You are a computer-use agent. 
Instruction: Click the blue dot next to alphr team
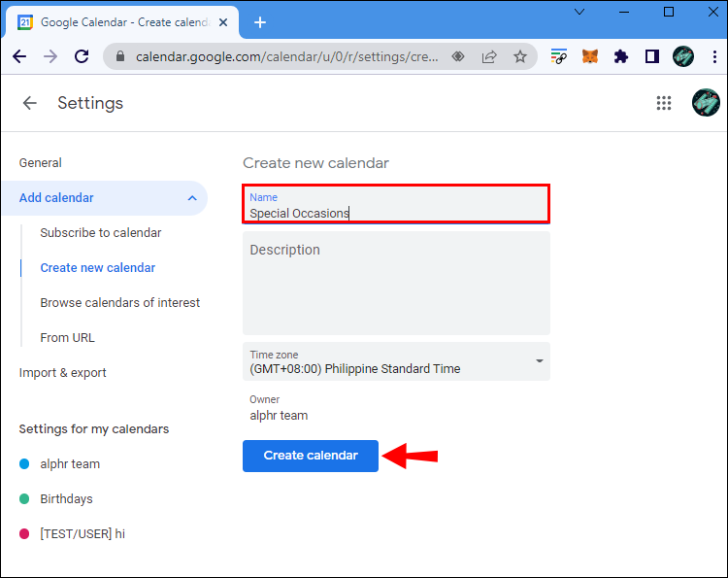tap(24, 464)
